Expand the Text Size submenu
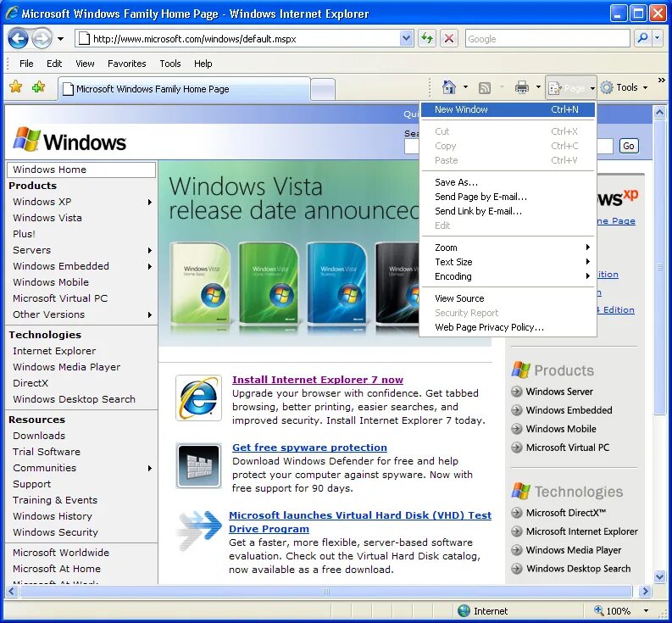Screen dimensions: 672x623 pyautogui.click(x=508, y=262)
